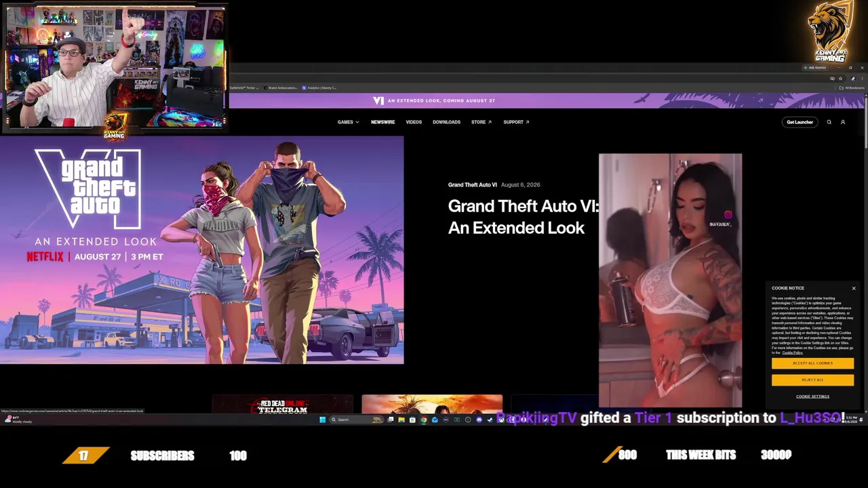Open the Analytics bookmark in the bookmarks bar
Image resolution: width=868 pixels, height=488 pixels.
319,87
